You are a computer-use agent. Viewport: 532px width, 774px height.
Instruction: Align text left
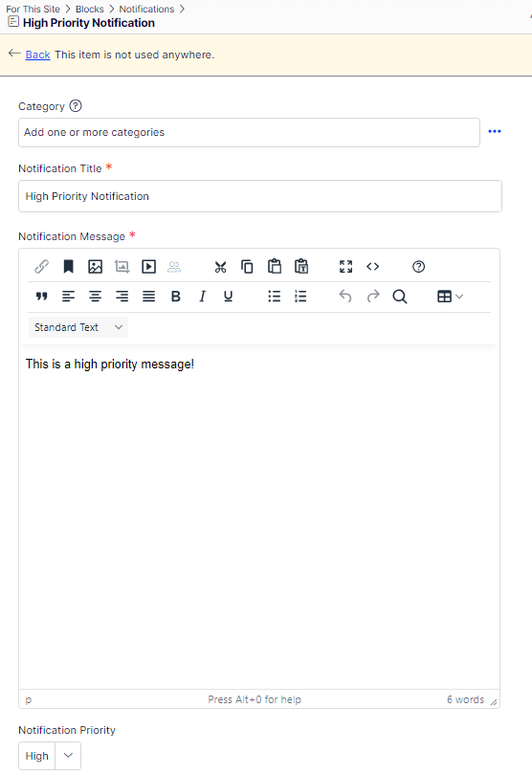[x=68, y=297]
